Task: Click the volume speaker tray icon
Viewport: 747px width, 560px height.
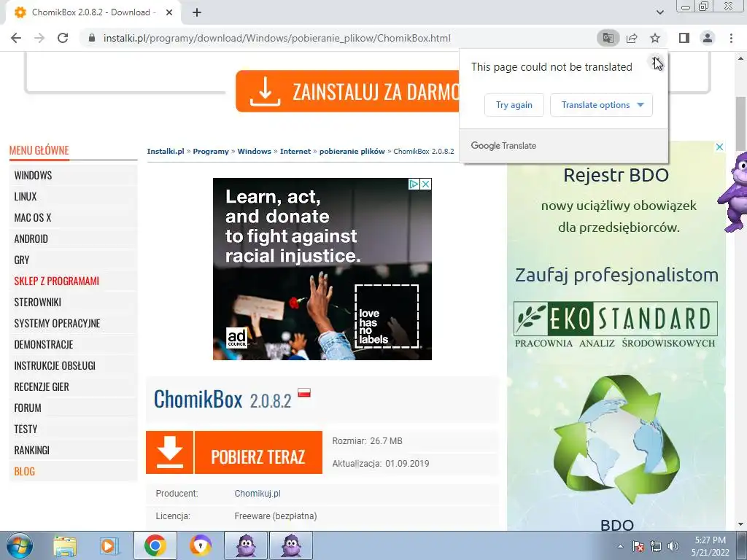Action: [x=673, y=546]
